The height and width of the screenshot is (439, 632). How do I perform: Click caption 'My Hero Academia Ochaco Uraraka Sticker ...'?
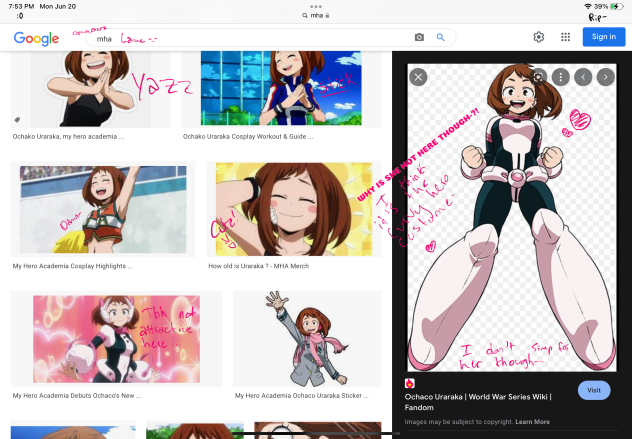302,395
